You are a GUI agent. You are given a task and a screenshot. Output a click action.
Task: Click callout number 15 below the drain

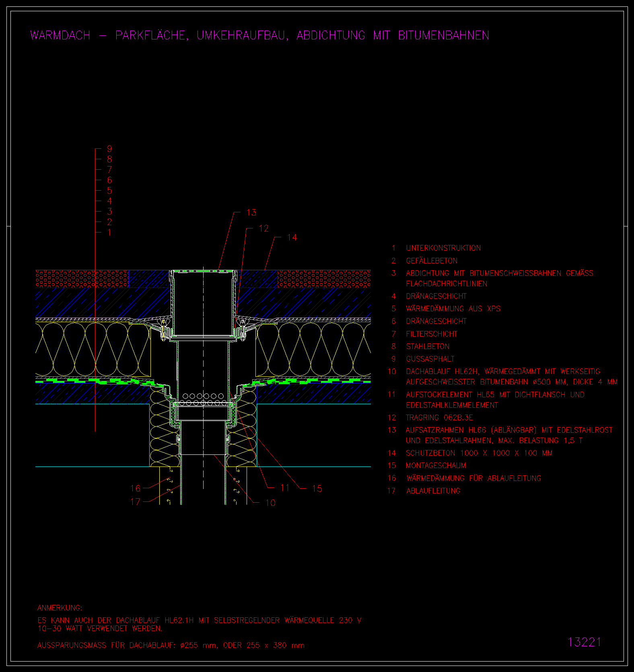tap(317, 489)
